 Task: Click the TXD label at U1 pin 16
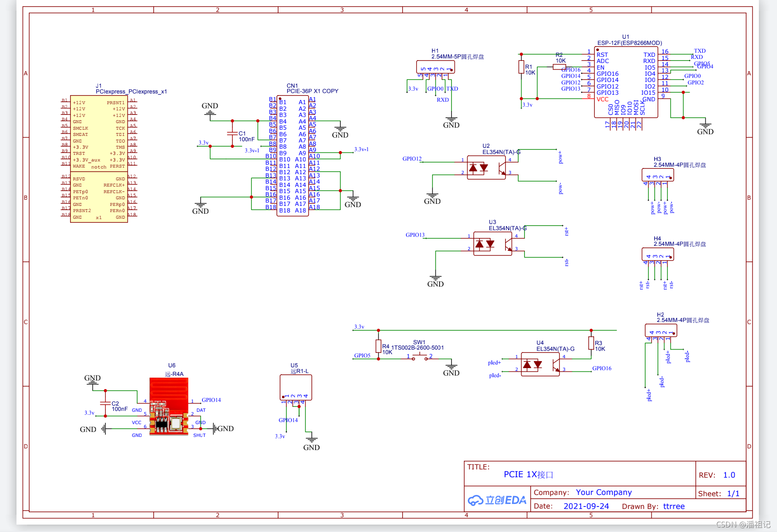coord(700,51)
